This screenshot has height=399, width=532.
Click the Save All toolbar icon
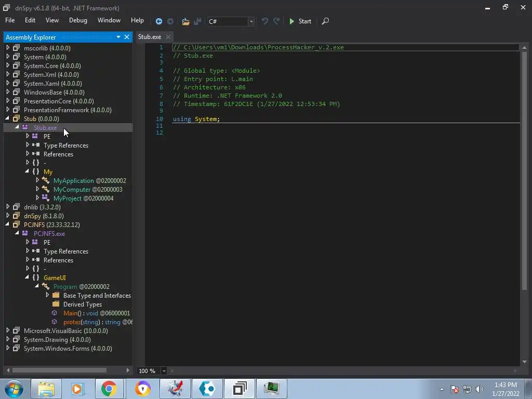(x=197, y=21)
